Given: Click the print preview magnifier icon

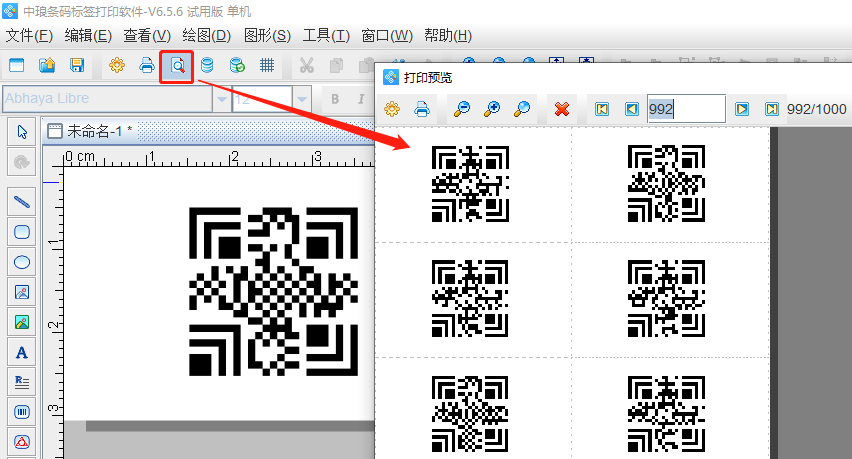Looking at the screenshot, I should pos(177,66).
